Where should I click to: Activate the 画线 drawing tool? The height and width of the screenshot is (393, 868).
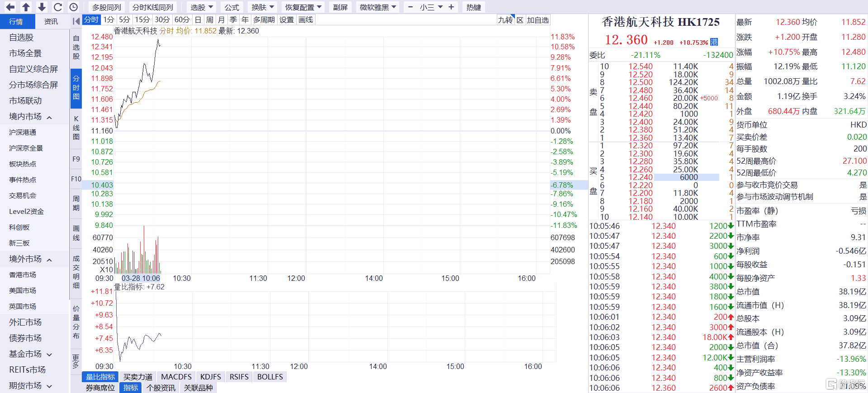(306, 19)
